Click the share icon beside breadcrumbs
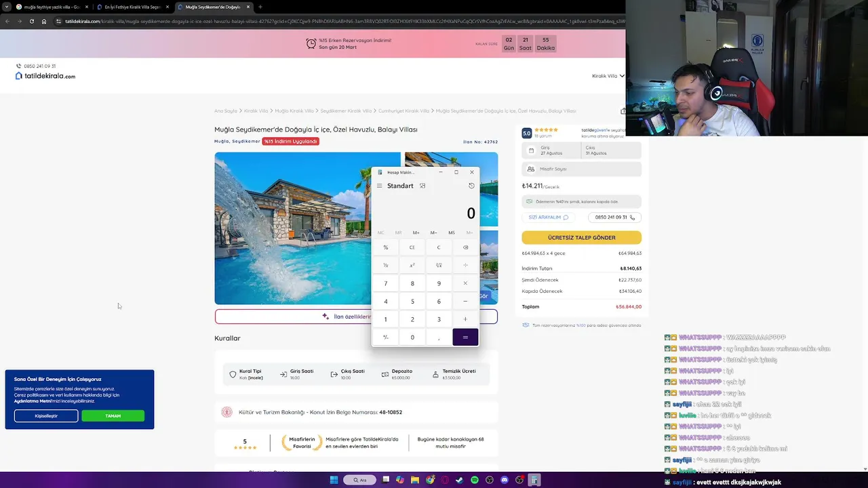The height and width of the screenshot is (488, 868). (x=623, y=110)
